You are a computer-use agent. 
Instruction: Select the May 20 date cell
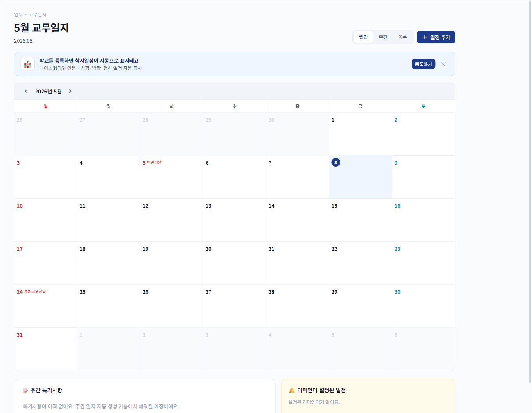[234, 263]
